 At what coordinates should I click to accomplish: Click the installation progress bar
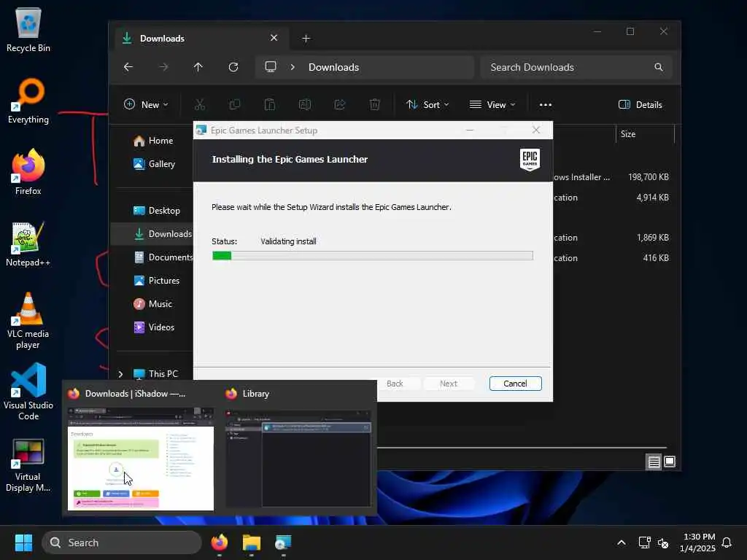coord(373,256)
